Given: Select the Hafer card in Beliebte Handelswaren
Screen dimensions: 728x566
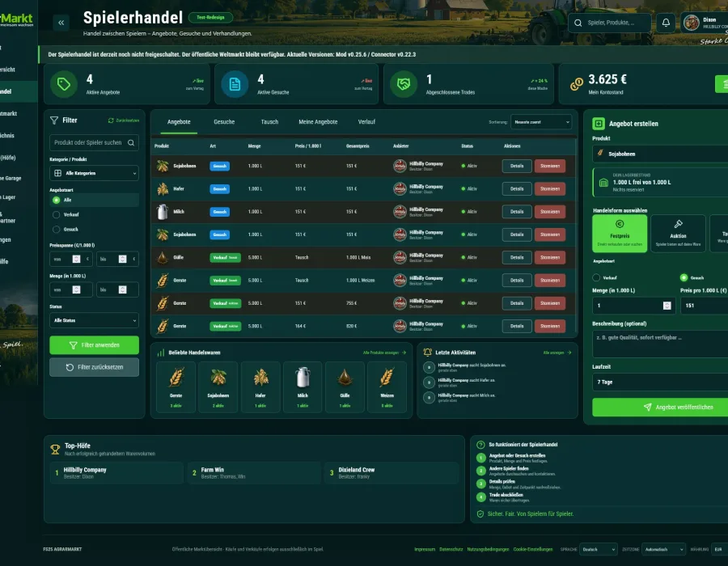Looking at the screenshot, I should [260, 387].
